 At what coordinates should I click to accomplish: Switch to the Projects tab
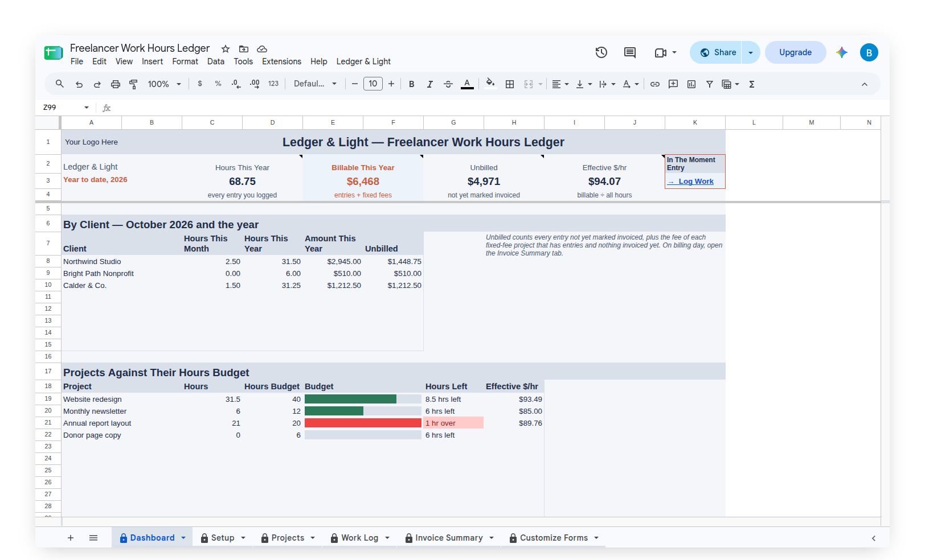tap(288, 538)
